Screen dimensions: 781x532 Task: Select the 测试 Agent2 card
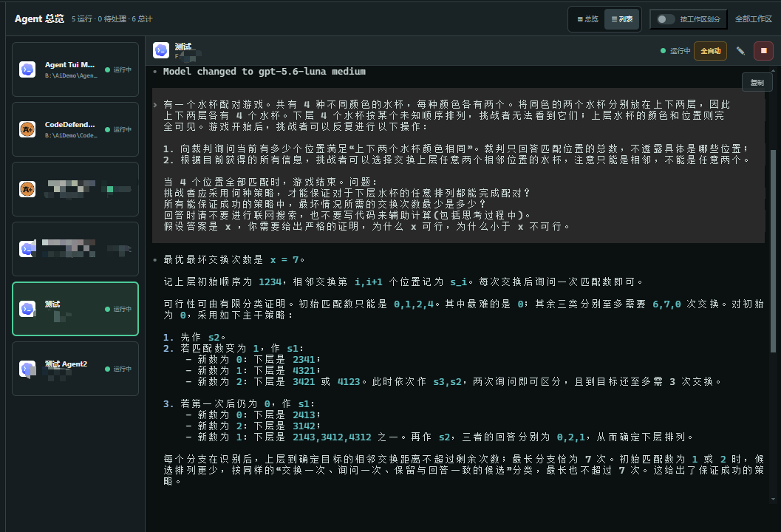pos(75,369)
